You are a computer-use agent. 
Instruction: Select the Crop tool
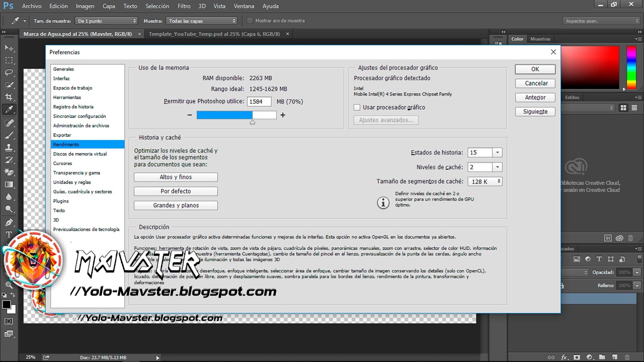[x=9, y=97]
